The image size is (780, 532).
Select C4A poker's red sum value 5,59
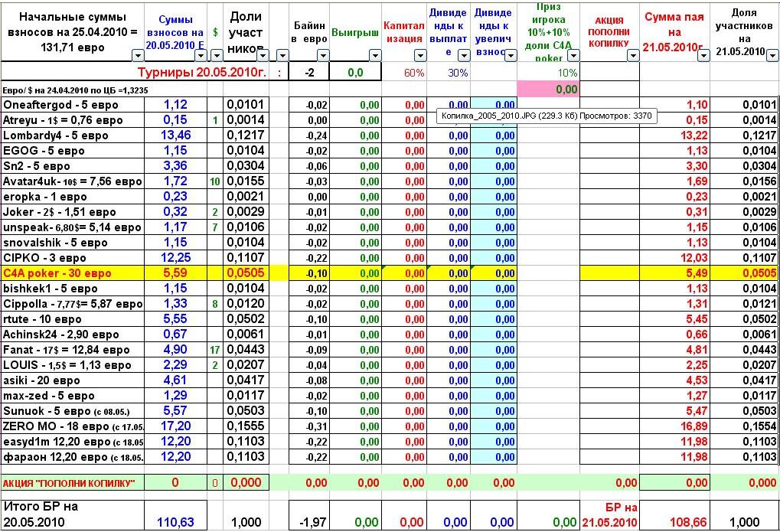coord(175,273)
